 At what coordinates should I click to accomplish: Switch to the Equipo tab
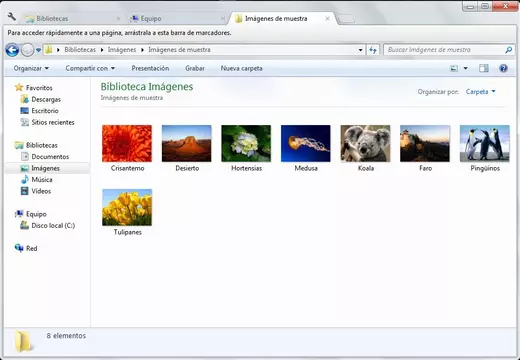click(x=177, y=19)
